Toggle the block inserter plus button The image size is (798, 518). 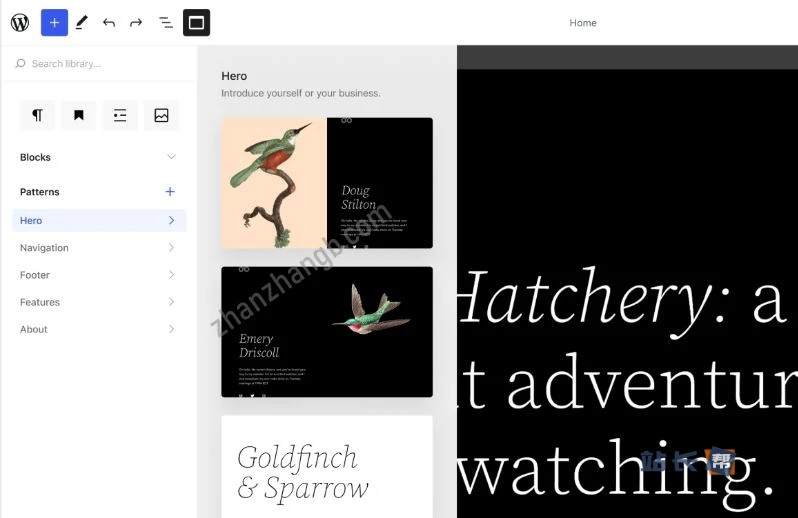(54, 22)
